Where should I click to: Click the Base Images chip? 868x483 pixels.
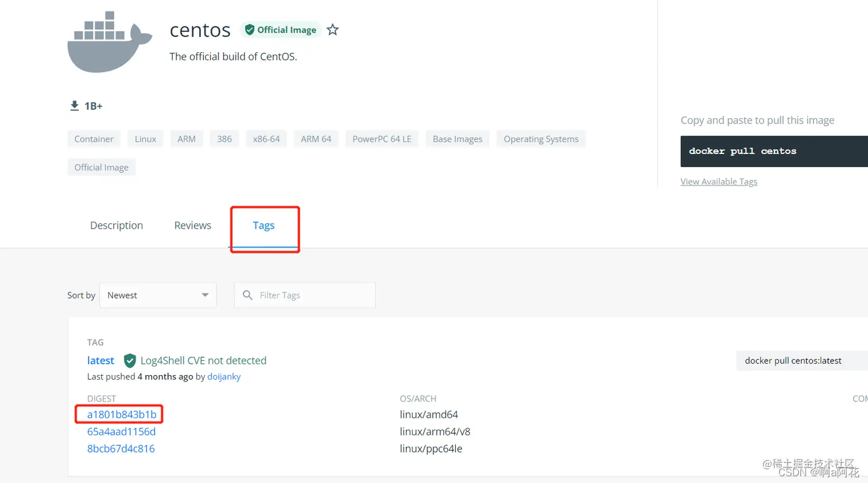pos(458,139)
